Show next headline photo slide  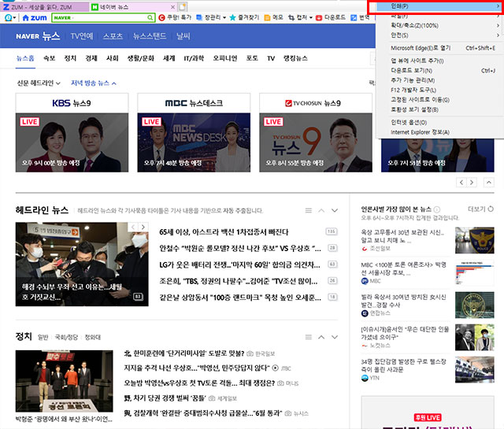pos(143,227)
